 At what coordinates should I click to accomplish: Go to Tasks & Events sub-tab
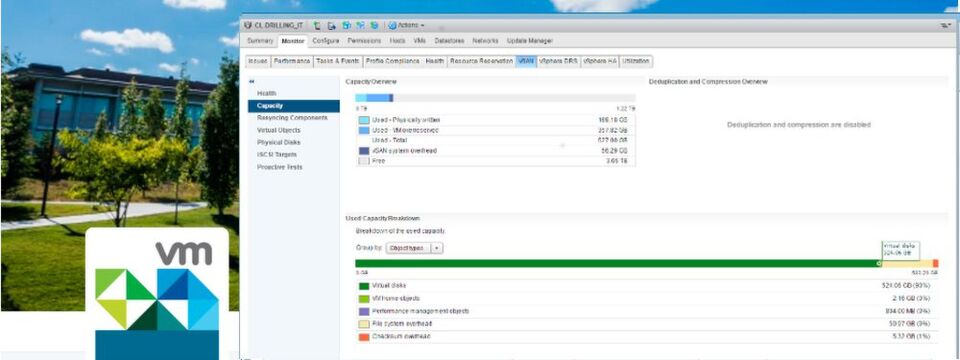tap(337, 61)
